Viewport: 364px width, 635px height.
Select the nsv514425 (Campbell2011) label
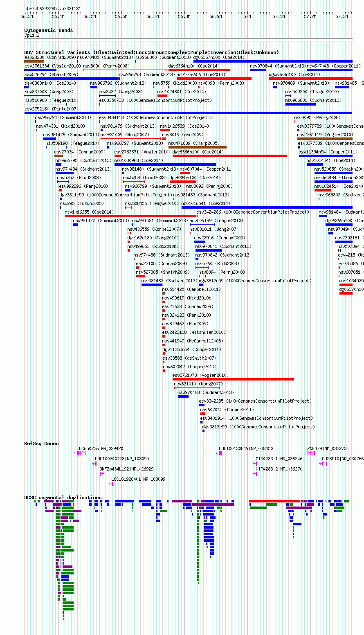191,289
